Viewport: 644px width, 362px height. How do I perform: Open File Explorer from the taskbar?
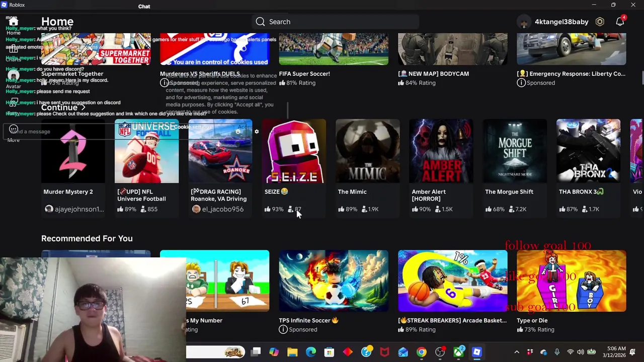coord(292,352)
